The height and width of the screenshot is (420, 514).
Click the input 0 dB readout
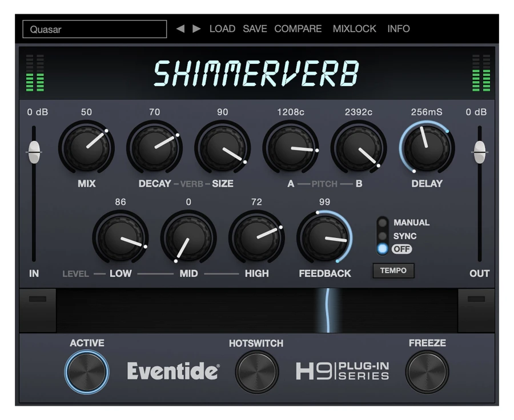[x=37, y=112]
